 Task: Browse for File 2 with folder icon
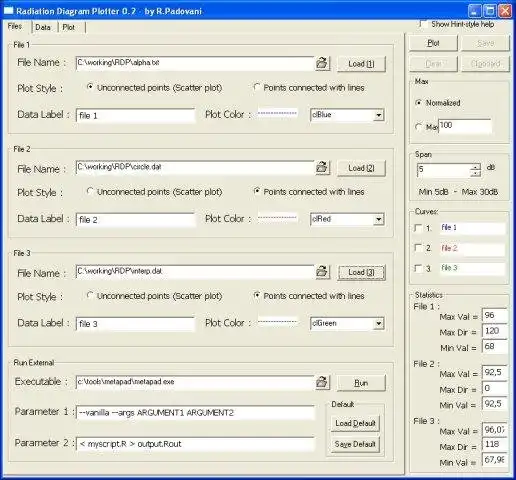coord(322,167)
